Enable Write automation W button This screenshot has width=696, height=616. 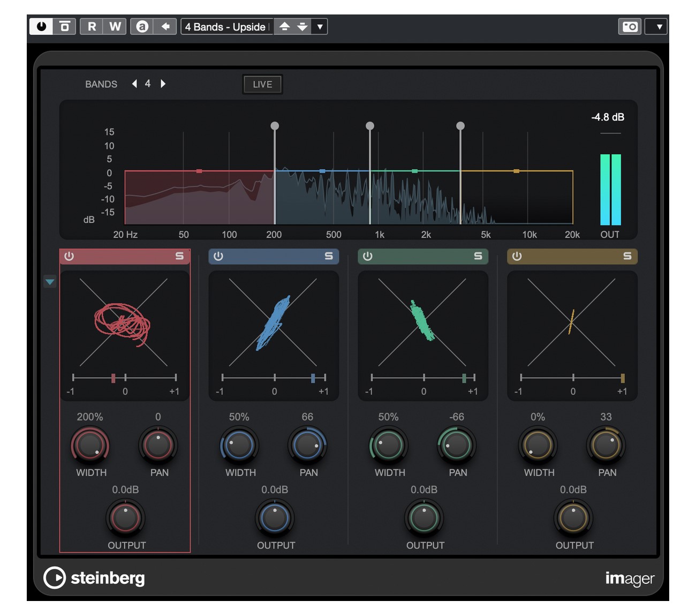(x=115, y=26)
